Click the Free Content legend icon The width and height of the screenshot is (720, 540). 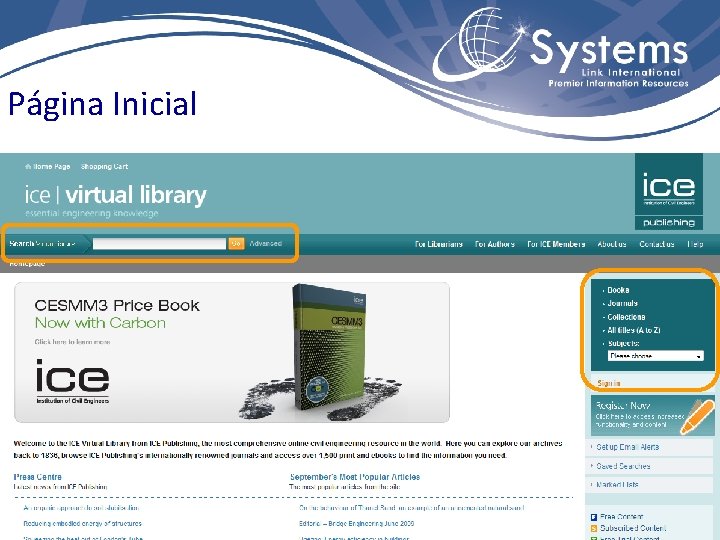tap(594, 517)
